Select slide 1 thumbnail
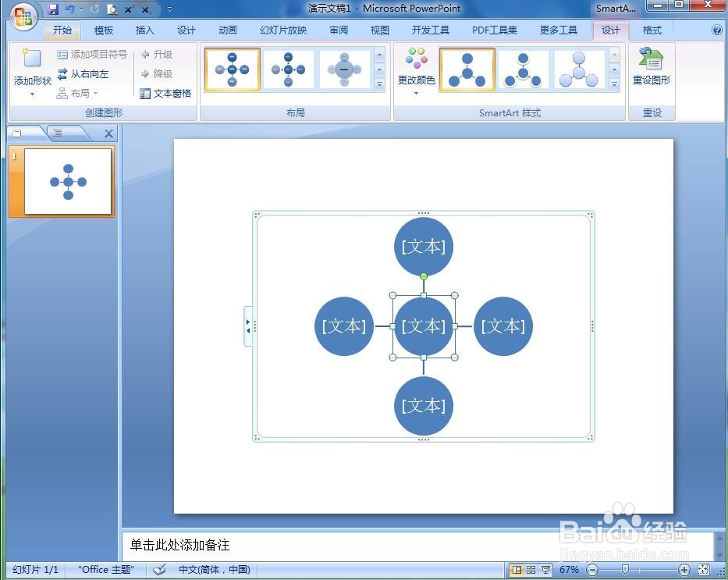Image resolution: width=728 pixels, height=580 pixels. [x=68, y=182]
